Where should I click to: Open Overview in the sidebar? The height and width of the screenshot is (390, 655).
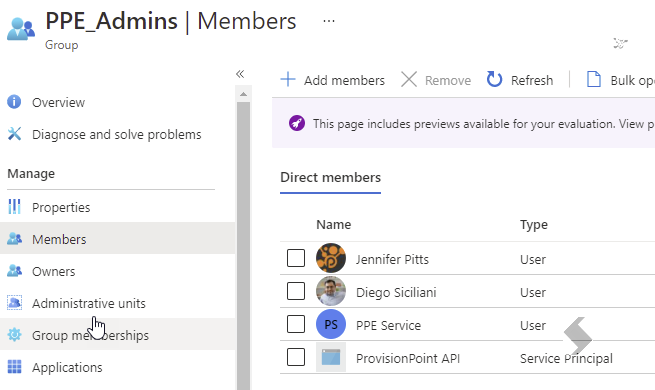[x=58, y=102]
